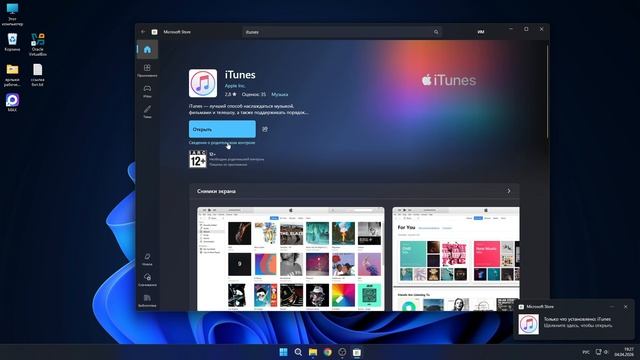
Task: Expand Screenshots section with the chevron arrow
Action: tap(509, 191)
